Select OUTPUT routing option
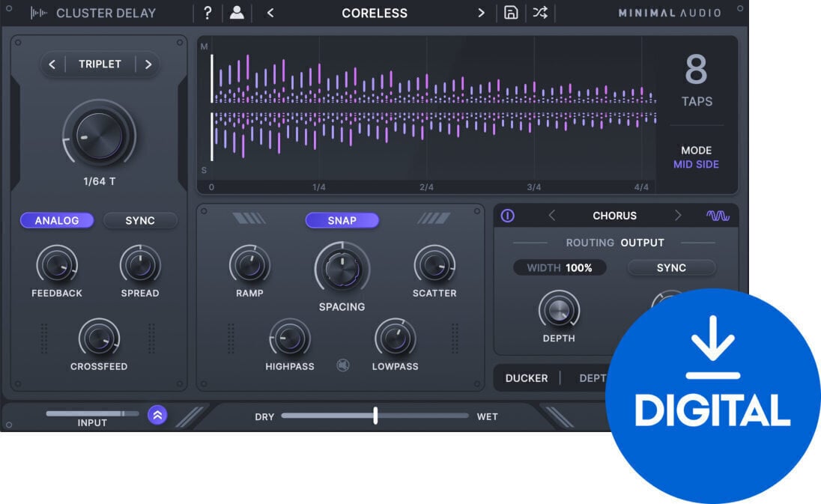 coord(643,243)
